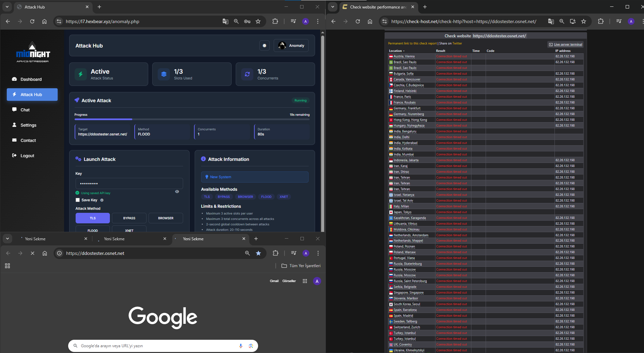The width and height of the screenshot is (644, 353).
Task: Click the Google search box
Action: pyautogui.click(x=163, y=346)
